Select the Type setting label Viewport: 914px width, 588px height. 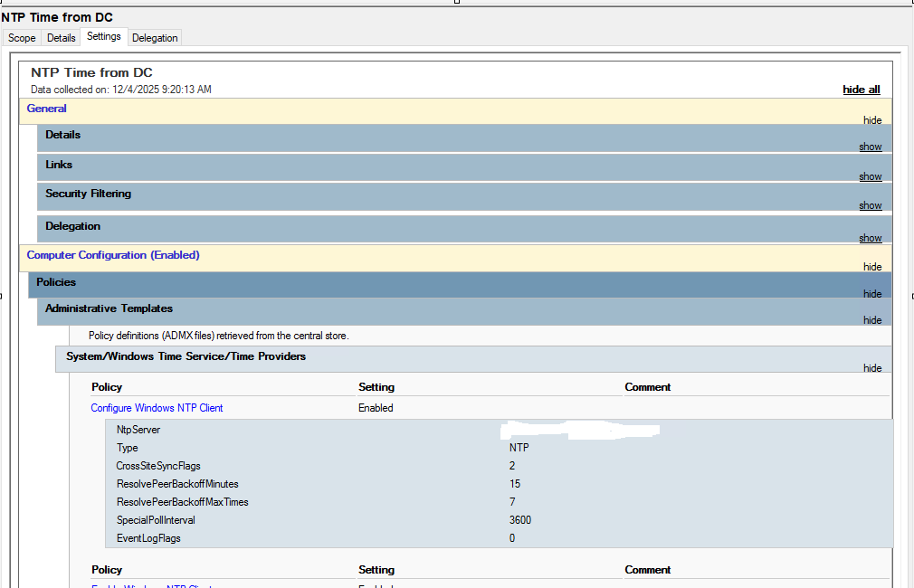point(127,448)
